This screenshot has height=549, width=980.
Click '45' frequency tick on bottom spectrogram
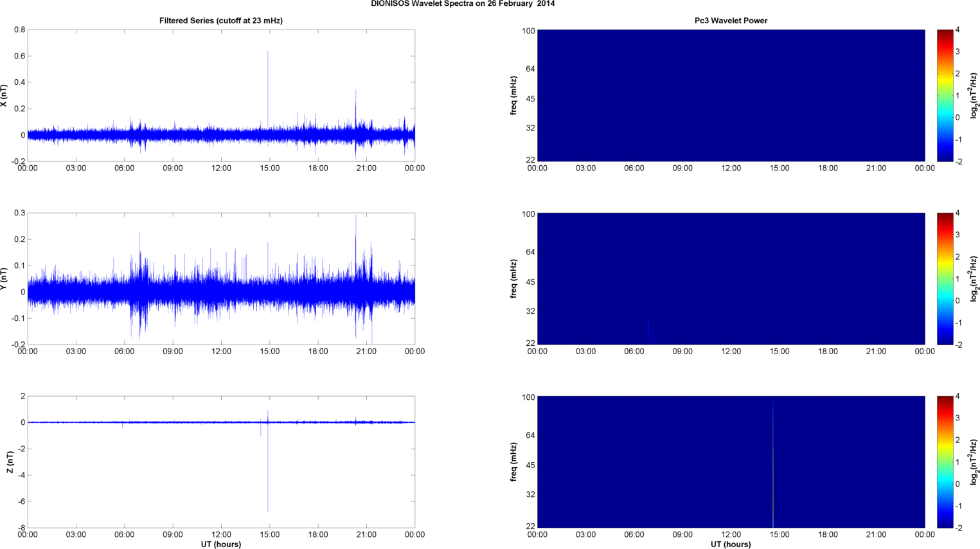click(530, 465)
